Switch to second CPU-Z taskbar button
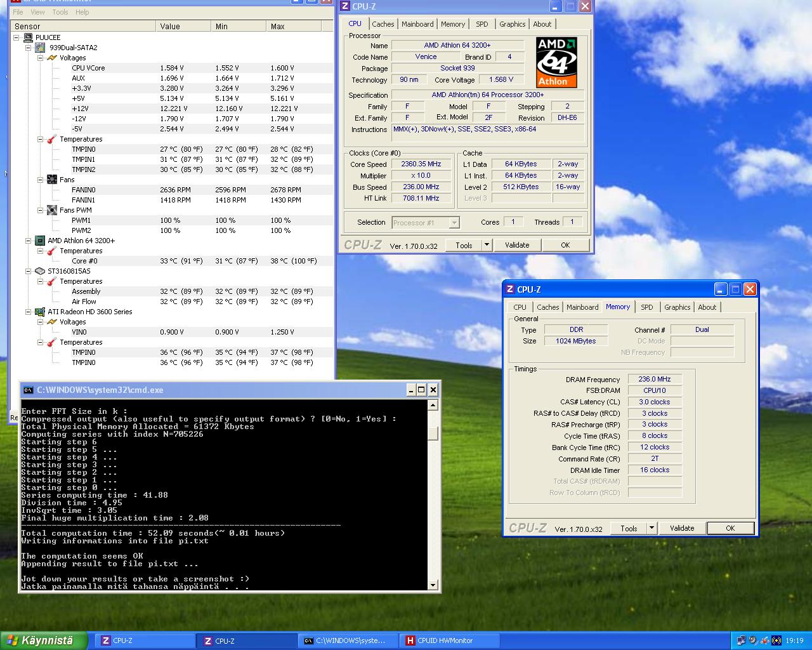This screenshot has width=812, height=650. (x=247, y=640)
